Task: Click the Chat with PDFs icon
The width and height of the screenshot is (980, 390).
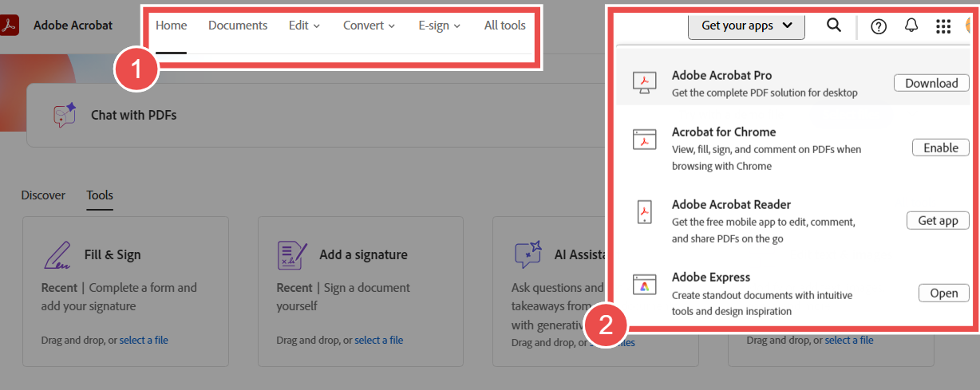Action: 65,116
